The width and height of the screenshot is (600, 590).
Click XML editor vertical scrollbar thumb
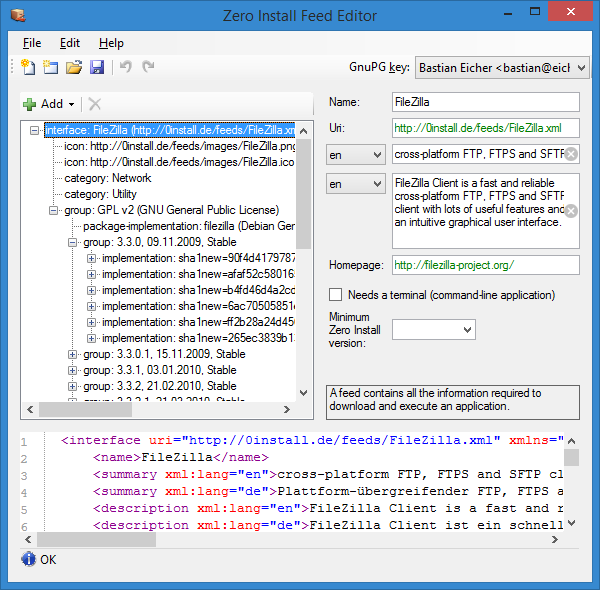[x=571, y=458]
